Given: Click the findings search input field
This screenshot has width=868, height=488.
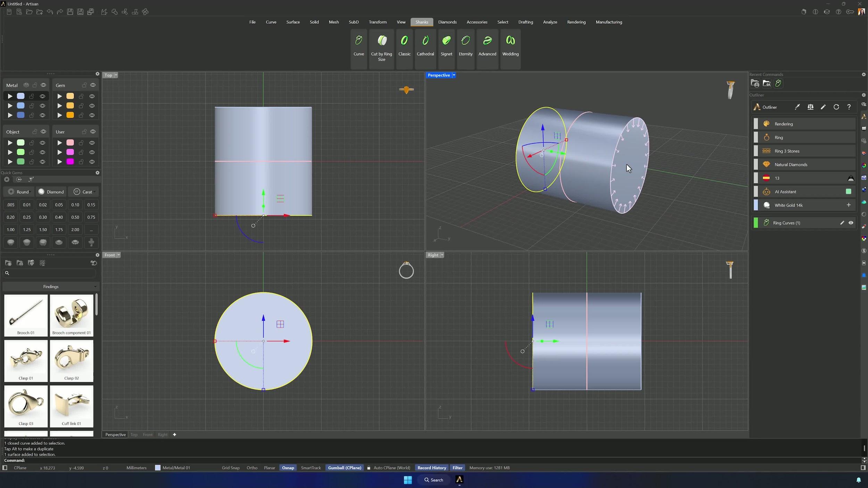Looking at the screenshot, I should pos(49,273).
